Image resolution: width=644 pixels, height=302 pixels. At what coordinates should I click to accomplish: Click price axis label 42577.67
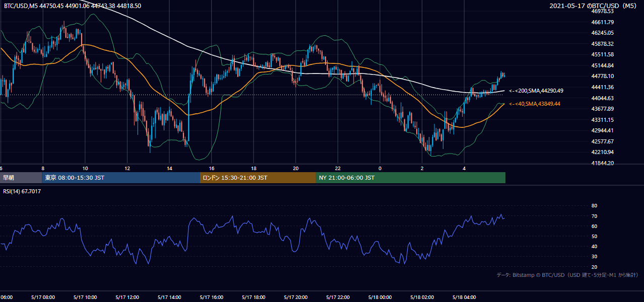(x=603, y=141)
